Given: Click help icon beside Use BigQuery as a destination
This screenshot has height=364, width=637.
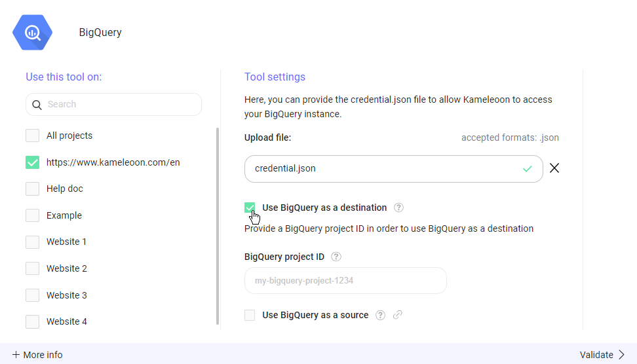Looking at the screenshot, I should click(x=398, y=208).
